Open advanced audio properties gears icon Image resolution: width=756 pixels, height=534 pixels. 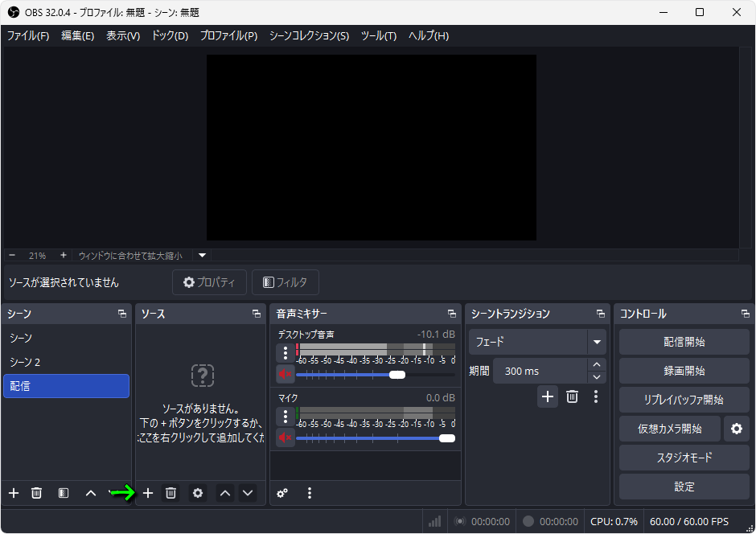282,493
